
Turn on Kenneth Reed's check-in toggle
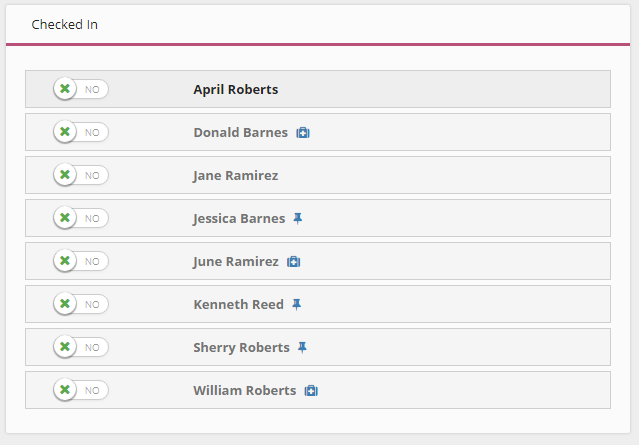81,304
